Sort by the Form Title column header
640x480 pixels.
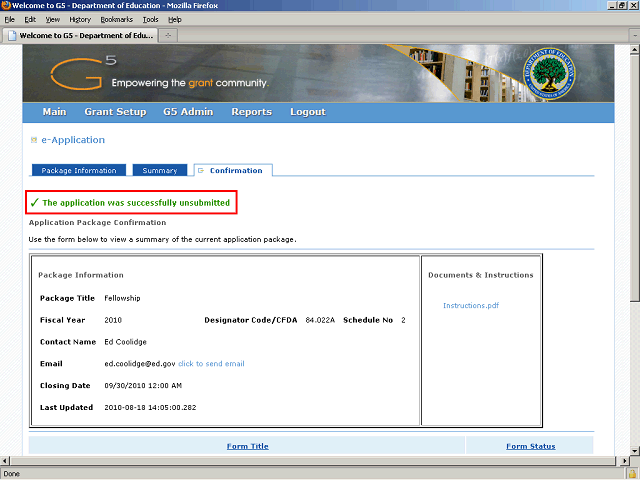(x=247, y=446)
